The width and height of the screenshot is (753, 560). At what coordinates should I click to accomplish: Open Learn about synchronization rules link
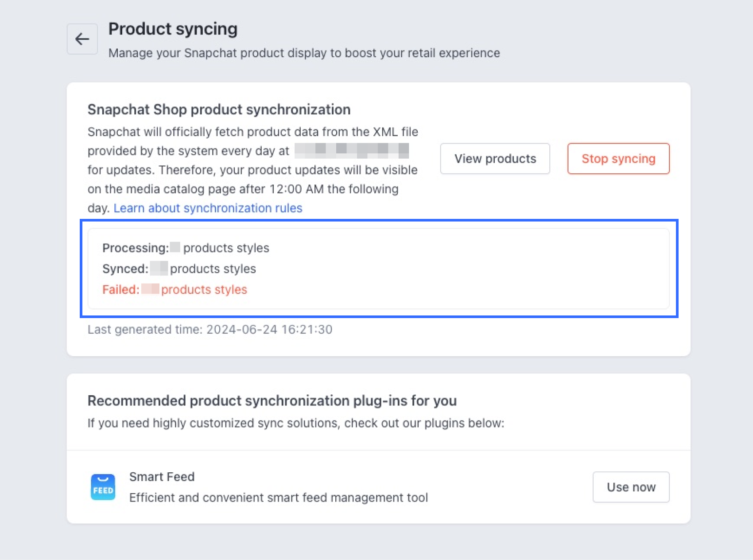coord(208,208)
